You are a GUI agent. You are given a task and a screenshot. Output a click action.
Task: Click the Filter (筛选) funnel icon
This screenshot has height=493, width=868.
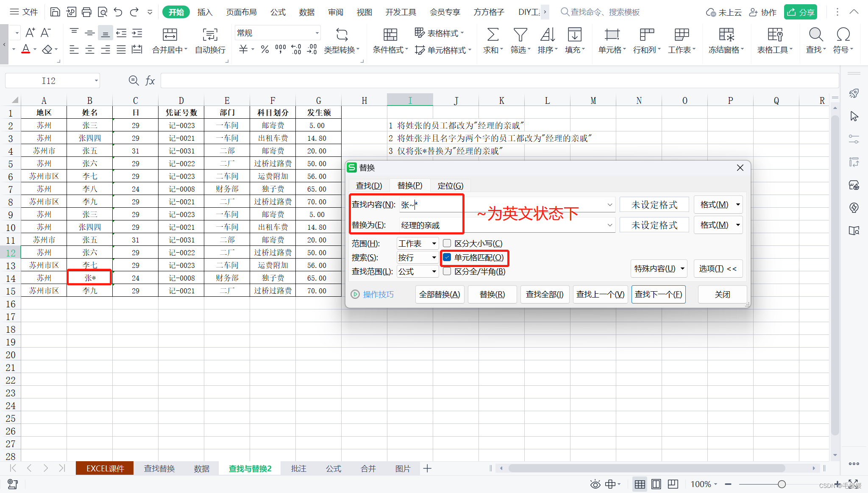(x=520, y=35)
